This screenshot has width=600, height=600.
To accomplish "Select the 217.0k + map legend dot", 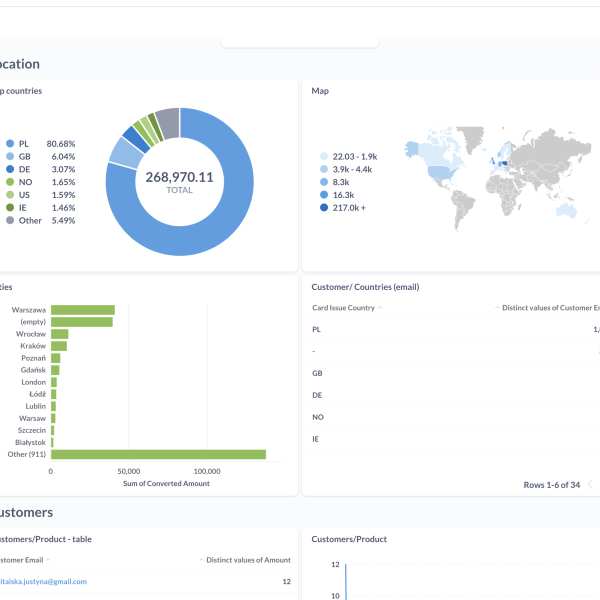I will [323, 208].
